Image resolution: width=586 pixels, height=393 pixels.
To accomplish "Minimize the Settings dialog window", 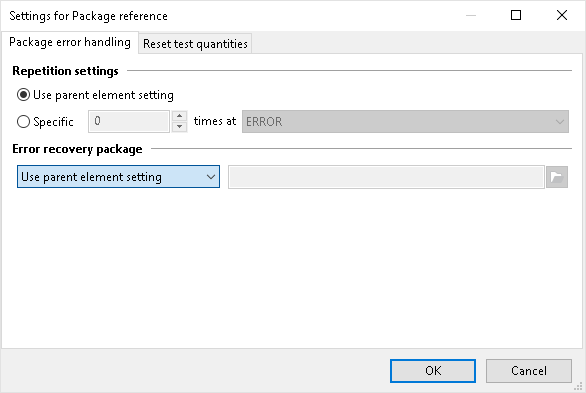I will tap(471, 15).
